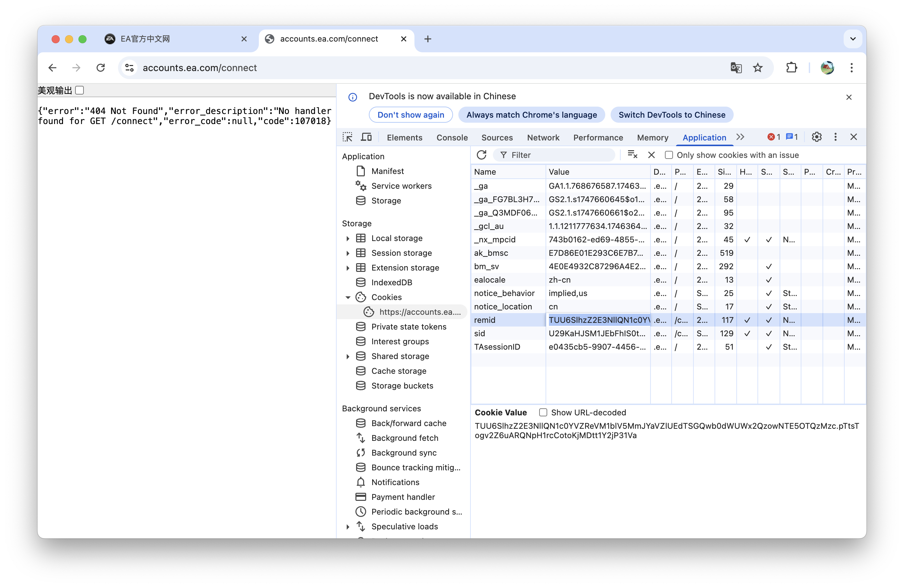
Task: Expand Session storage tree
Action: coord(347,253)
